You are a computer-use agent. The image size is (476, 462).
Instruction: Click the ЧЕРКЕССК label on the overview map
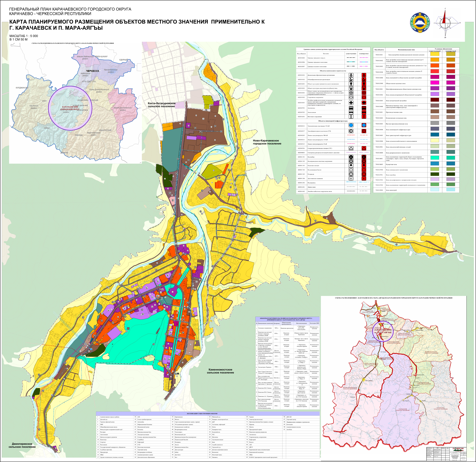pyautogui.click(x=93, y=71)
